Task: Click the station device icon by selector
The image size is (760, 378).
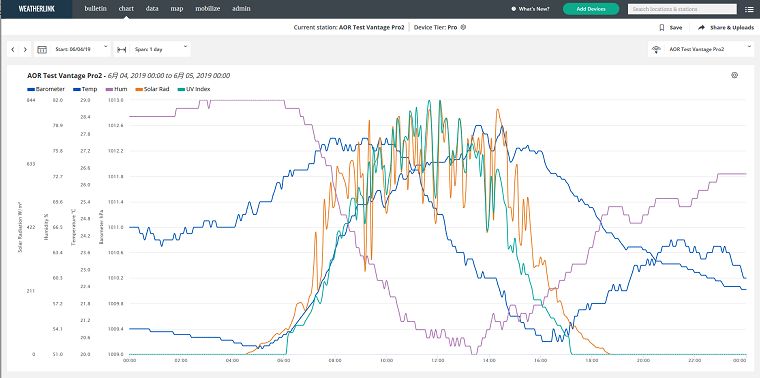Action: click(x=656, y=49)
